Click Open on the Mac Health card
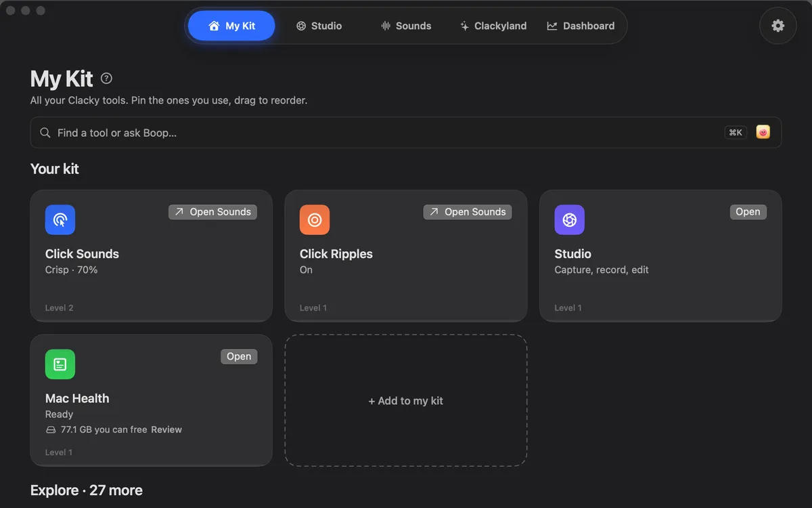This screenshot has width=812, height=508. (x=239, y=357)
